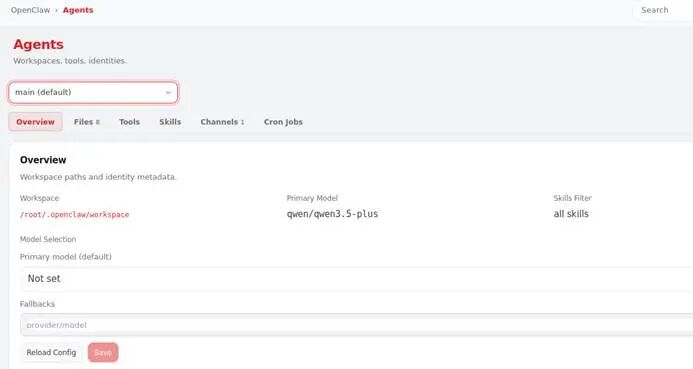Click the Reload Config button
The image size is (693, 369).
(51, 353)
